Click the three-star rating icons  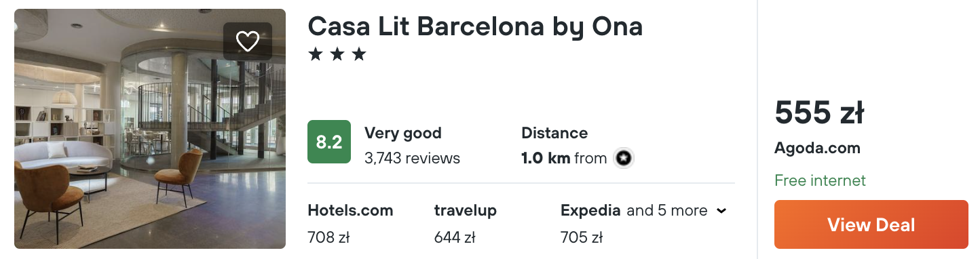(337, 54)
